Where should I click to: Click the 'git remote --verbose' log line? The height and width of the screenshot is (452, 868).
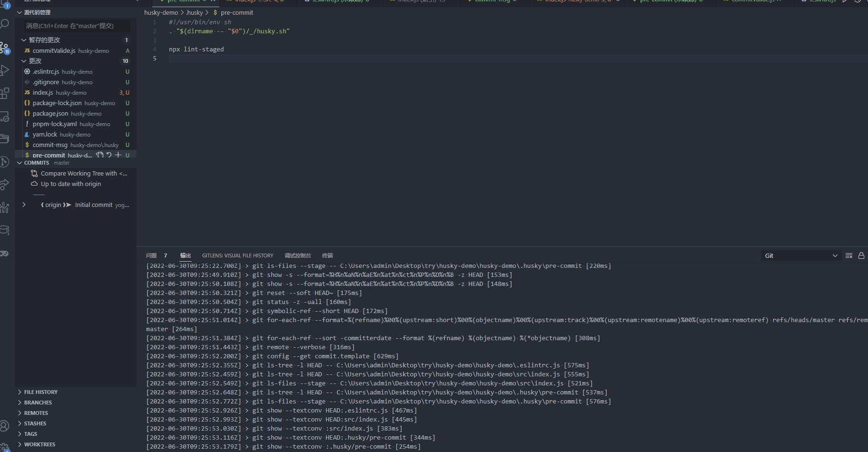(x=250, y=347)
